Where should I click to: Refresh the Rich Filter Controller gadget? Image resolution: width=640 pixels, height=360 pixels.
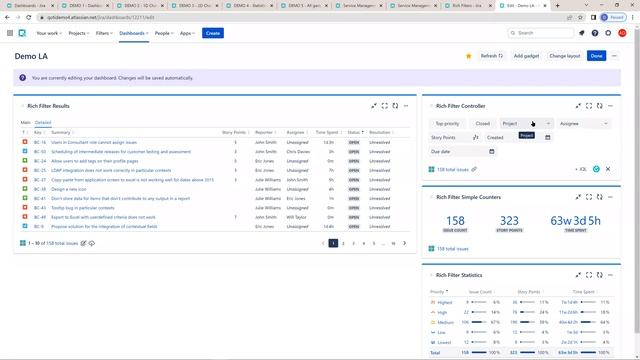[x=600, y=106]
